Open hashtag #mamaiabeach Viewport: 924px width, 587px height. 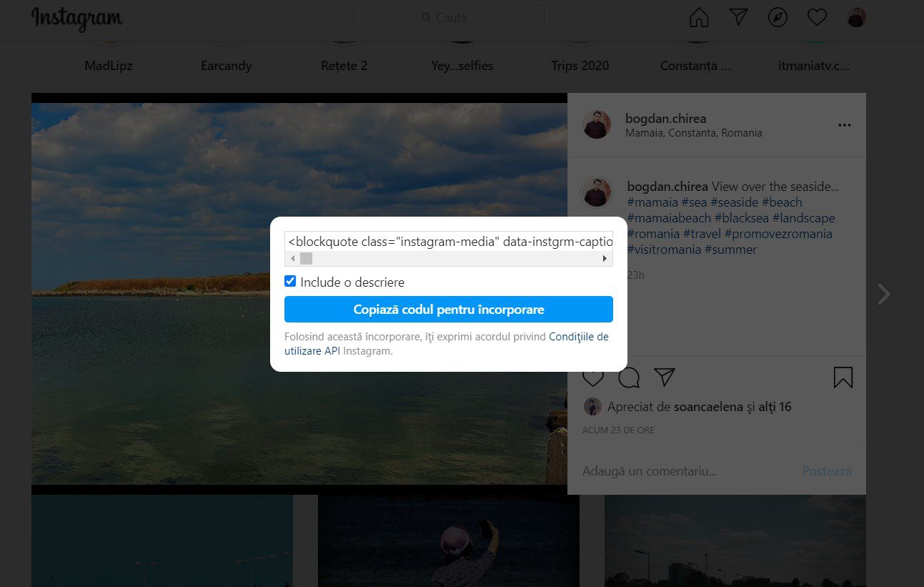click(669, 218)
